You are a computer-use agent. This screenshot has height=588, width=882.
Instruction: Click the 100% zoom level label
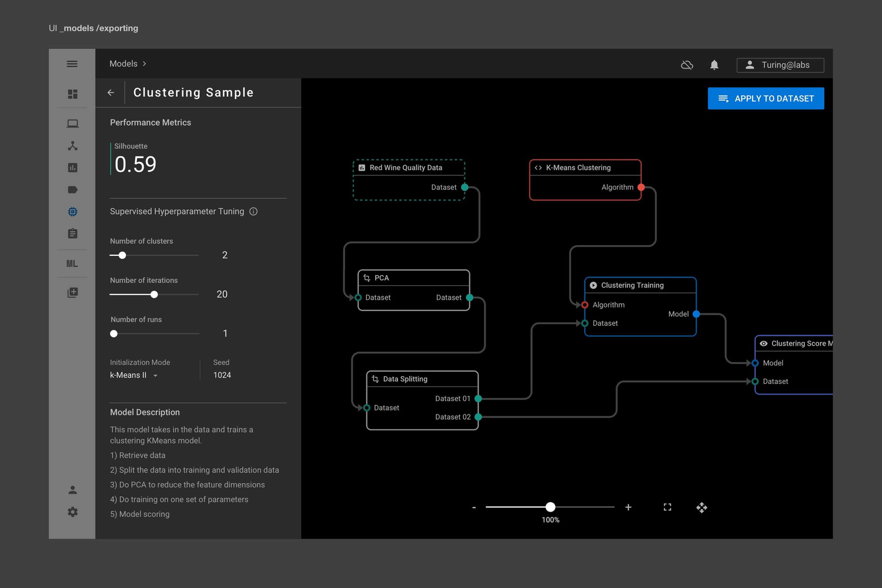pyautogui.click(x=550, y=520)
